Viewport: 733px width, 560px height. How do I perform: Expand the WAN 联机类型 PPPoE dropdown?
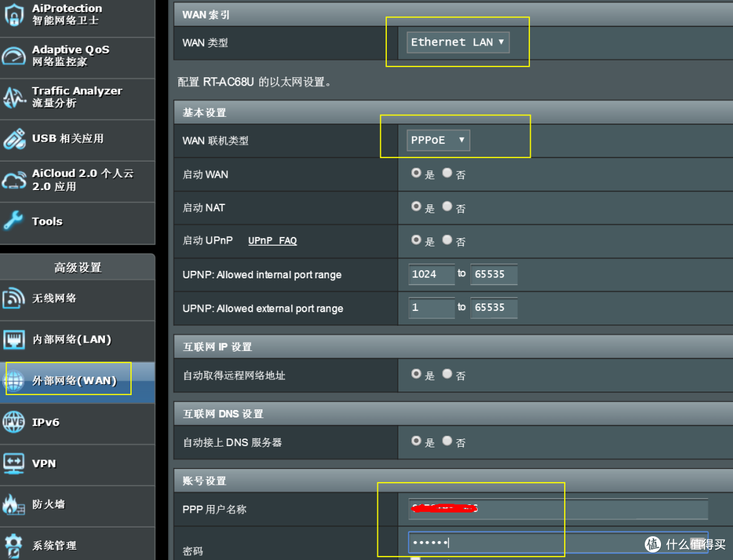(x=438, y=140)
